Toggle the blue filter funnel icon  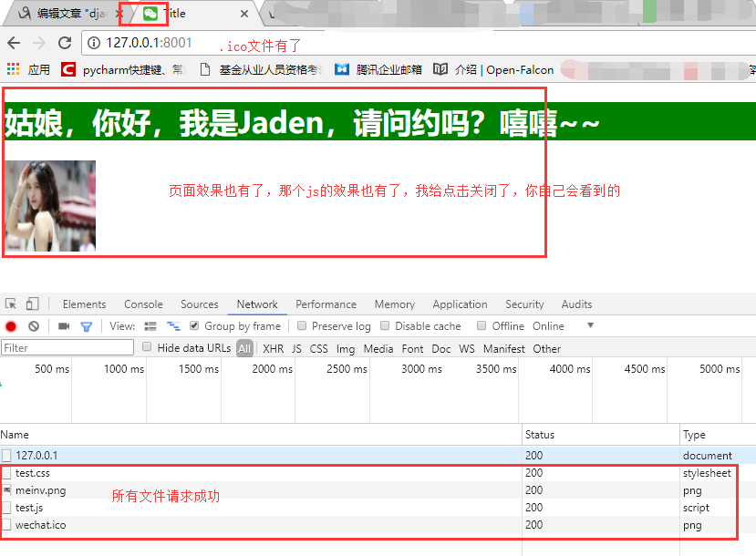click(87, 327)
